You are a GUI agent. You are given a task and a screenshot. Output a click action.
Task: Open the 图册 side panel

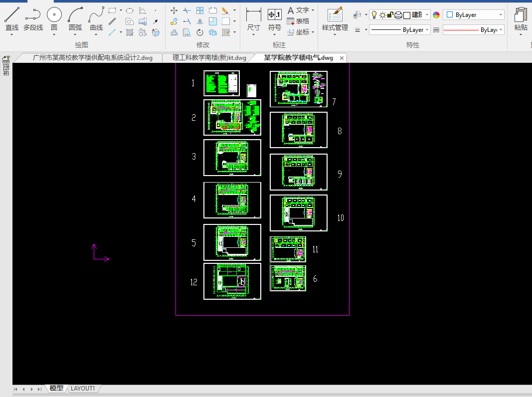(6, 66)
